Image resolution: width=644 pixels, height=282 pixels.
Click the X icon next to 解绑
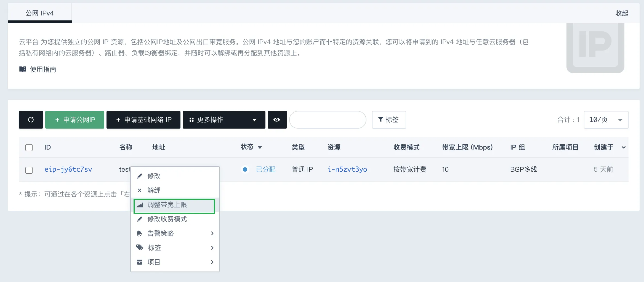pyautogui.click(x=140, y=190)
